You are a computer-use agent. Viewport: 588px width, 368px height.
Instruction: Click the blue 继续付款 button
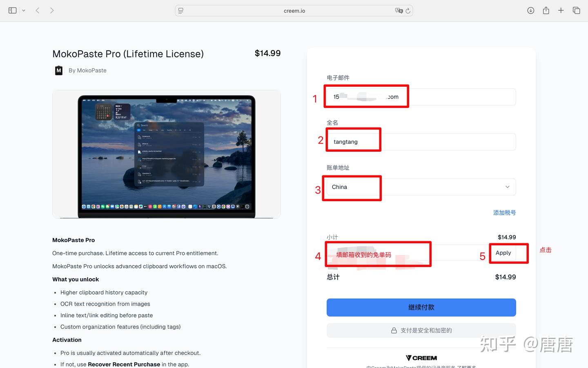(421, 307)
